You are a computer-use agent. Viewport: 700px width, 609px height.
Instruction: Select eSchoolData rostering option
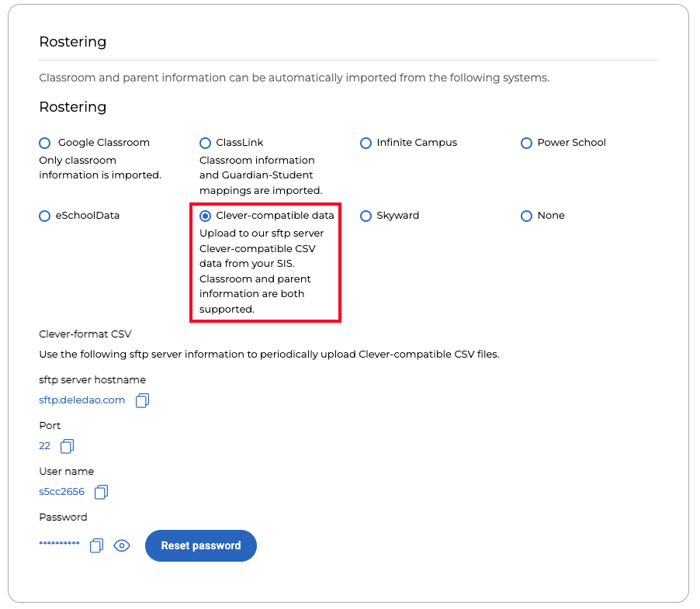click(x=45, y=216)
